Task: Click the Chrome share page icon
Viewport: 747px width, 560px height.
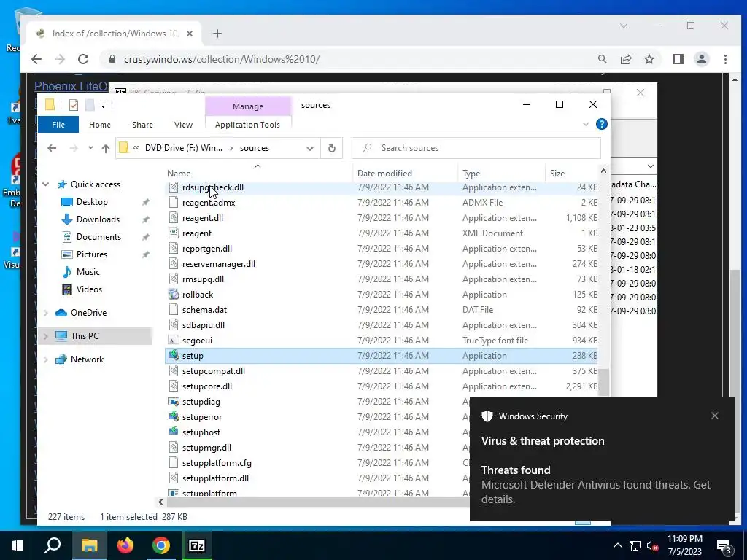Action: tap(625, 59)
